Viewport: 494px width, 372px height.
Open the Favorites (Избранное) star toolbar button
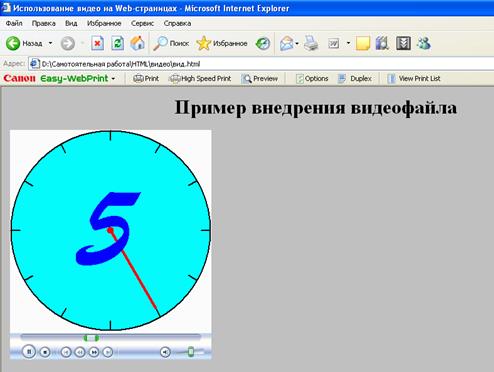[x=222, y=43]
